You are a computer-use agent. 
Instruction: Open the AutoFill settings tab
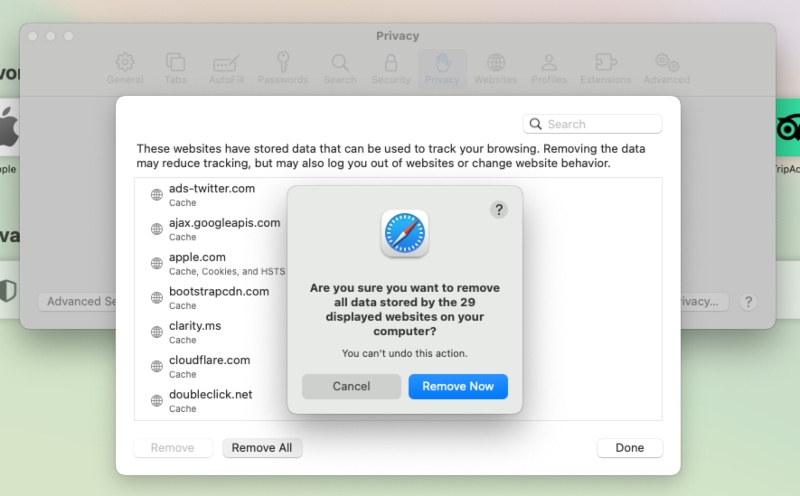226,69
